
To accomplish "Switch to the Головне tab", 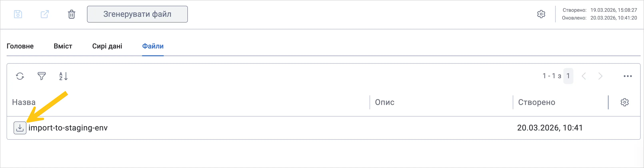I will 20,46.
